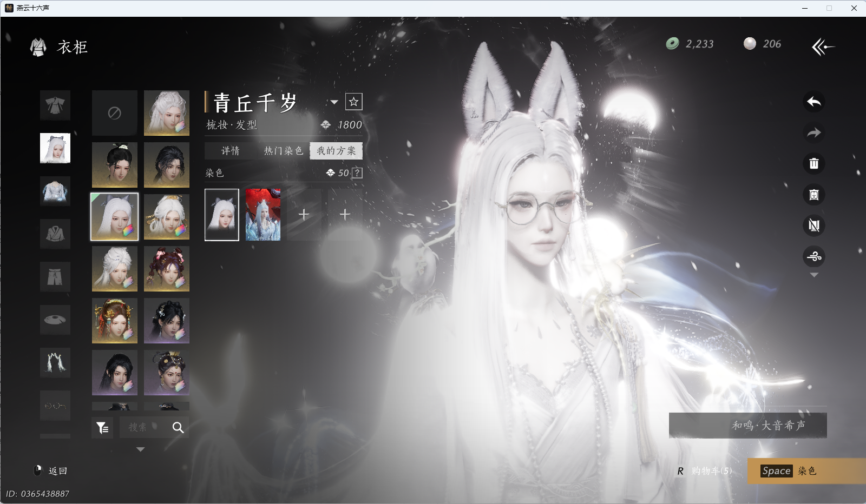Open the hair list filter icon

pyautogui.click(x=102, y=428)
